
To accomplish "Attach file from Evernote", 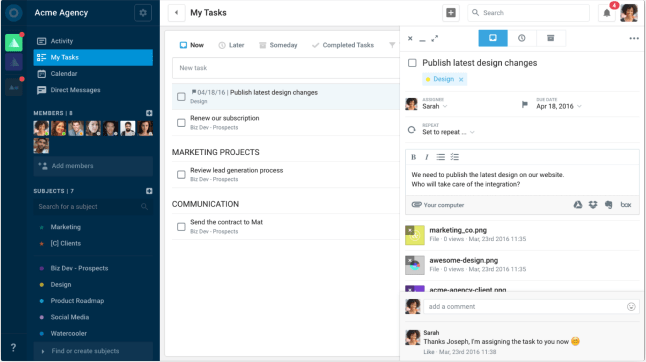I will pos(609,205).
